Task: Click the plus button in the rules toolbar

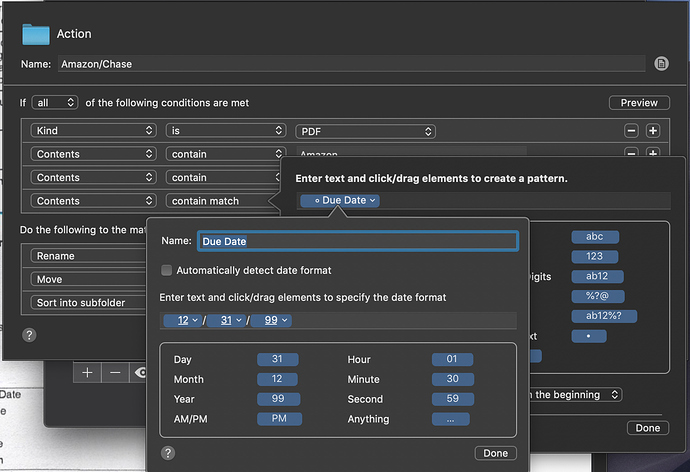Action: (87, 373)
